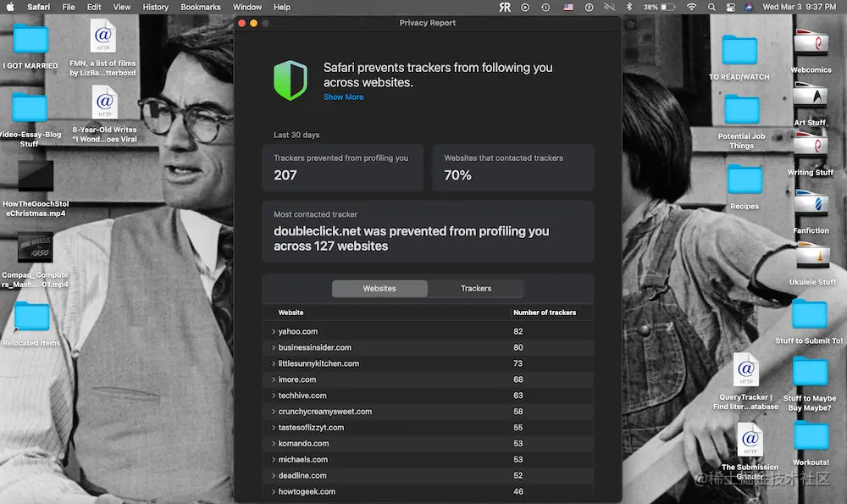Open the Bluetooth status menu
The height and width of the screenshot is (504, 847).
628,7
